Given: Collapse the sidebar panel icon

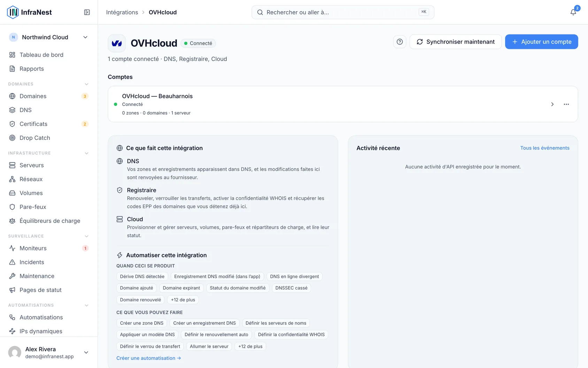Looking at the screenshot, I should tap(87, 12).
